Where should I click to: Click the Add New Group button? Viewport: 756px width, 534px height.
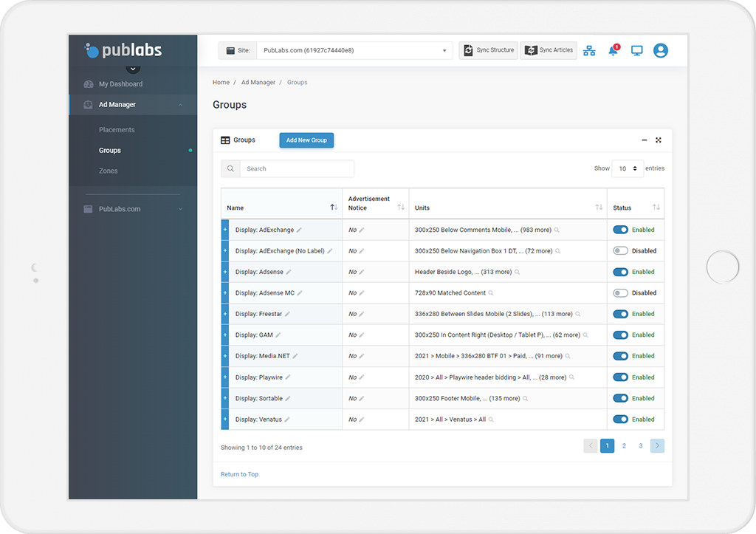(306, 140)
